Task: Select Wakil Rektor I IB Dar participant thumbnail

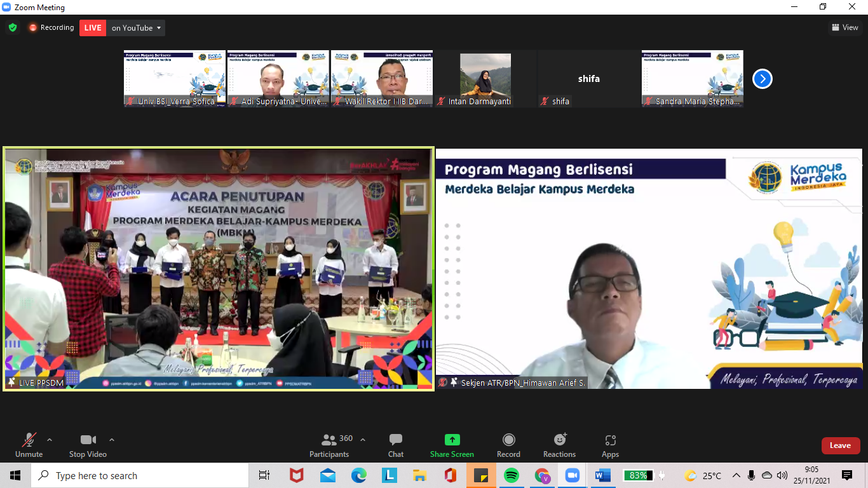Action: click(x=382, y=79)
